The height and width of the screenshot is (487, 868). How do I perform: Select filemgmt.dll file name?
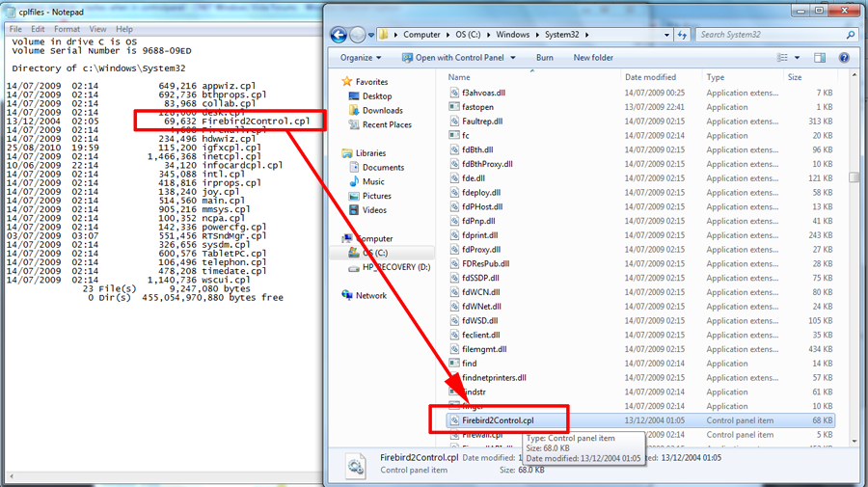484,349
